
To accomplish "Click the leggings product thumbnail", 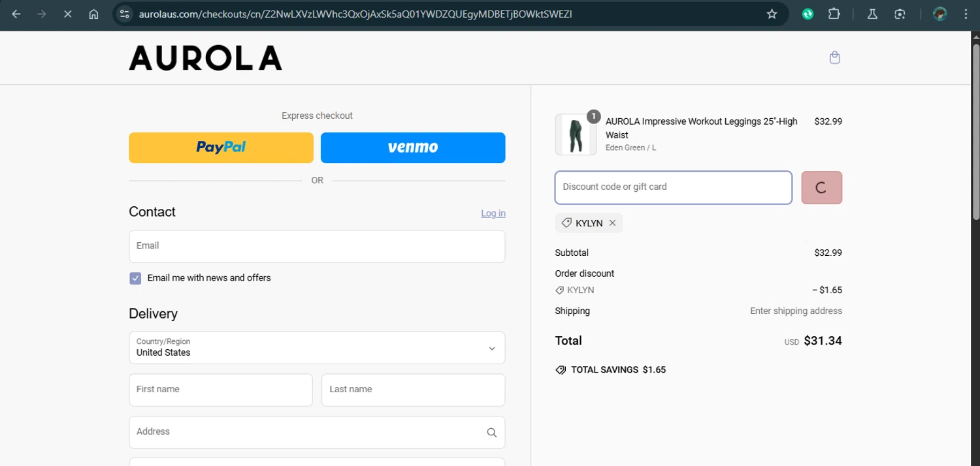I will [x=576, y=135].
